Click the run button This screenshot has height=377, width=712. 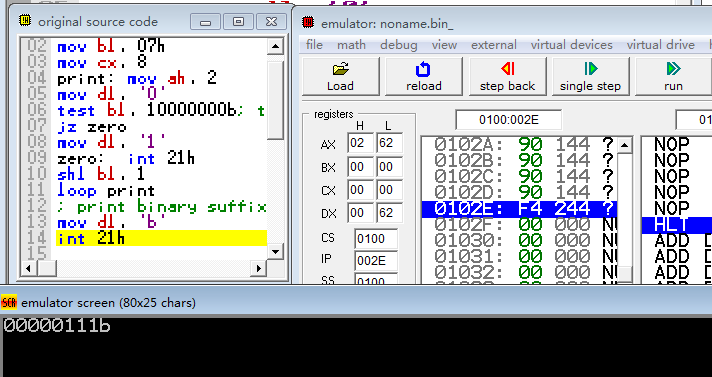[673, 76]
